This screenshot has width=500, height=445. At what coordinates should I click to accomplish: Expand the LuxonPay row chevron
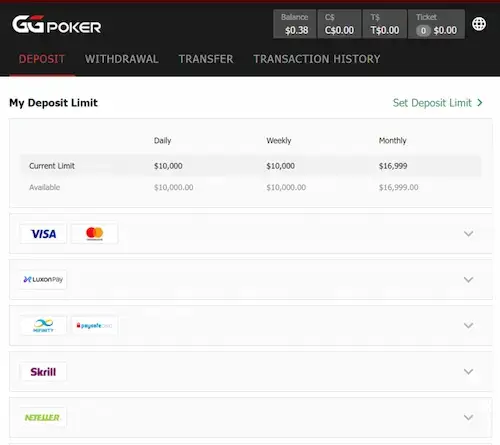(469, 280)
